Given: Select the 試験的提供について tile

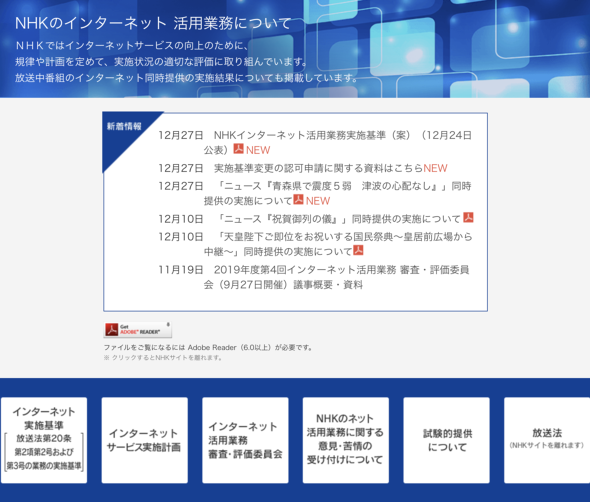Looking at the screenshot, I should [x=447, y=440].
